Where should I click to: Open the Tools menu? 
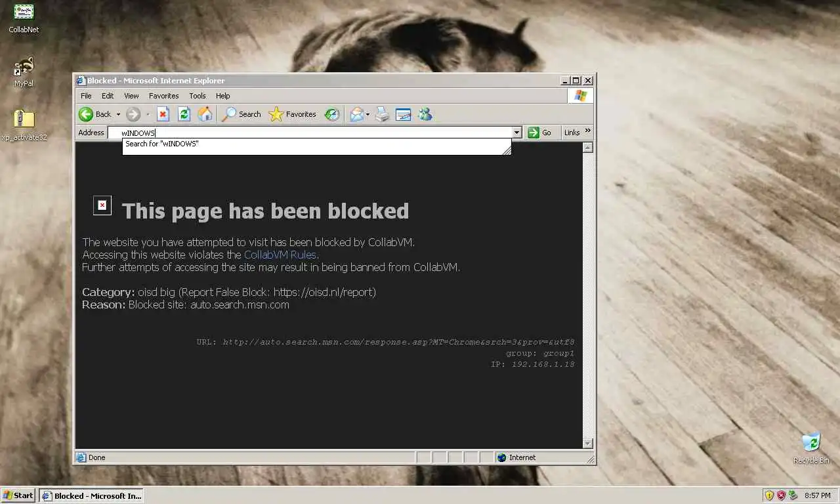[198, 96]
